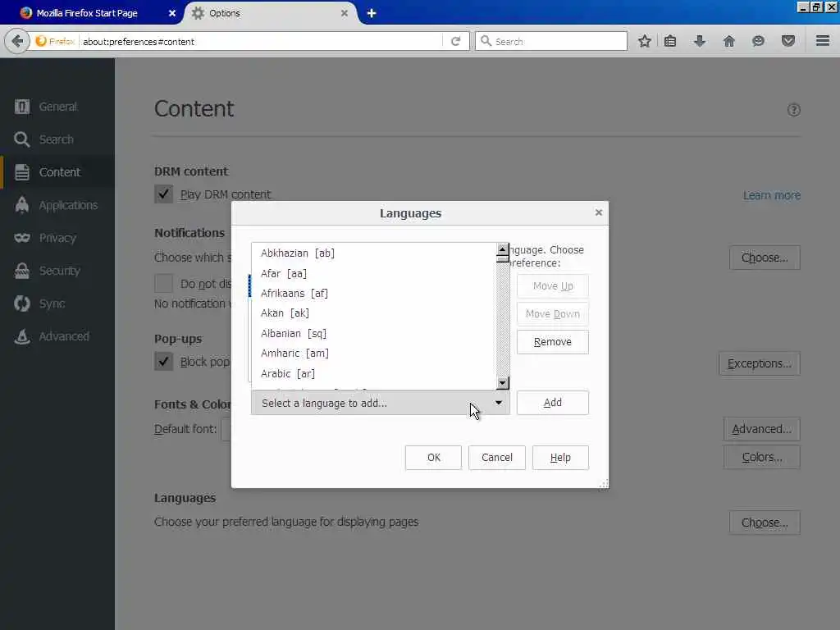Open Select a language to add dropdown
Viewport: 840px width, 630px height.
pos(381,403)
